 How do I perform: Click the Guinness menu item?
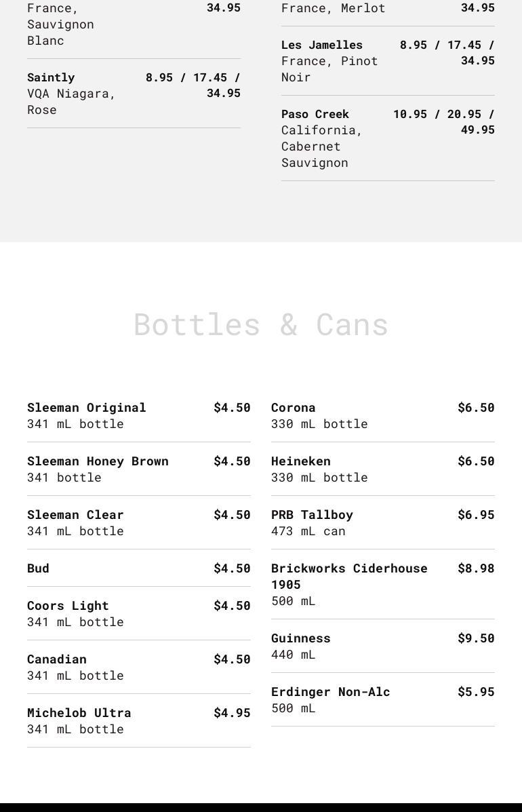pos(301,638)
